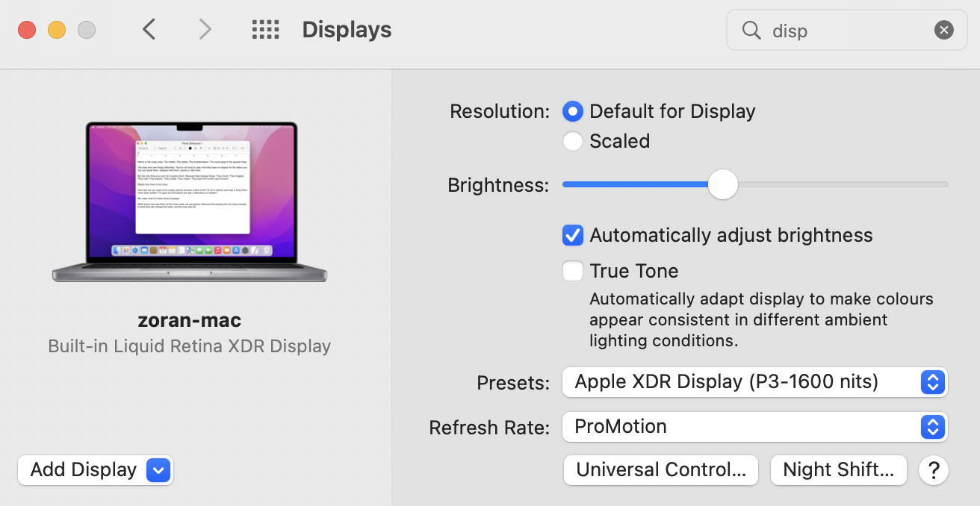This screenshot has width=980, height=506.
Task: Click the Add Display button
Action: [83, 470]
